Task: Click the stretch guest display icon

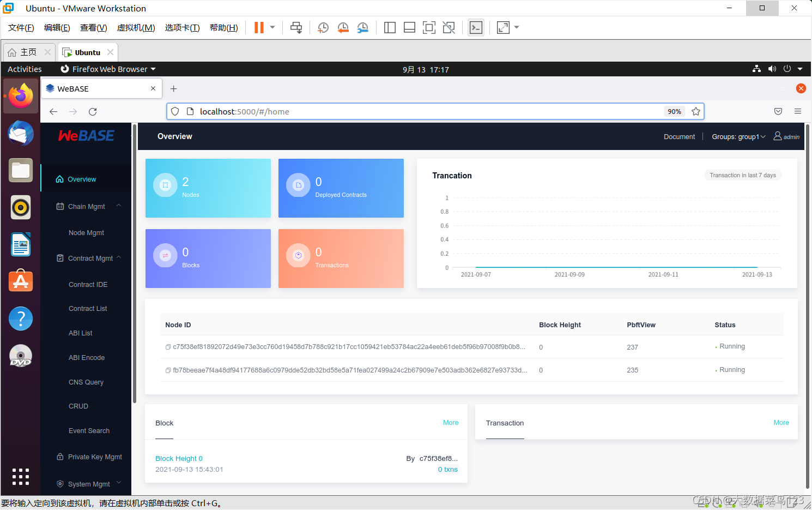Action: [x=503, y=27]
